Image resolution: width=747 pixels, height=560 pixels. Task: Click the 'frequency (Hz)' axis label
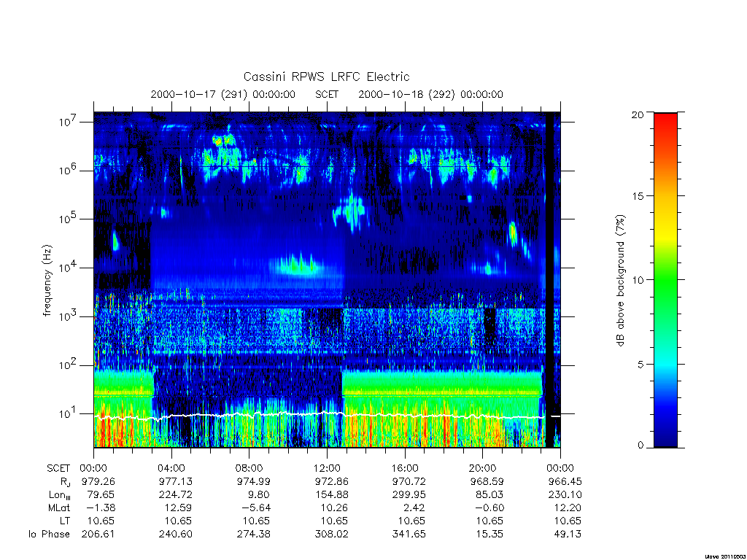tap(47, 281)
